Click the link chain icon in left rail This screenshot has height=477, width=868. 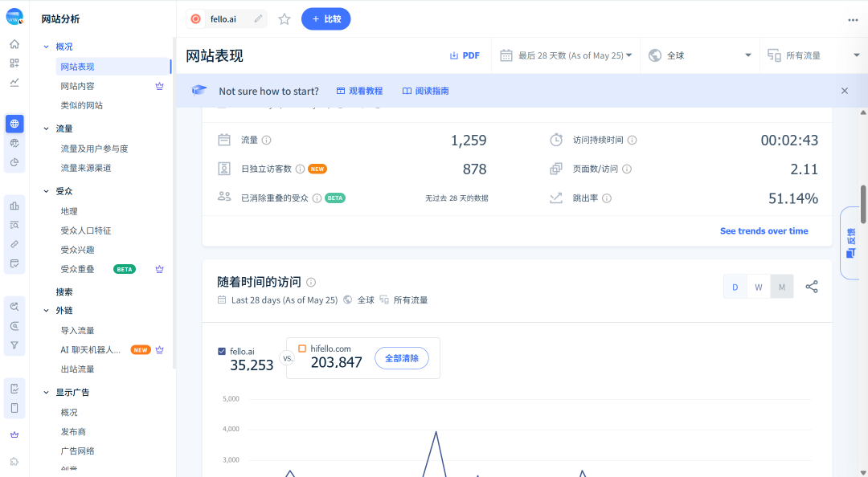point(14,244)
